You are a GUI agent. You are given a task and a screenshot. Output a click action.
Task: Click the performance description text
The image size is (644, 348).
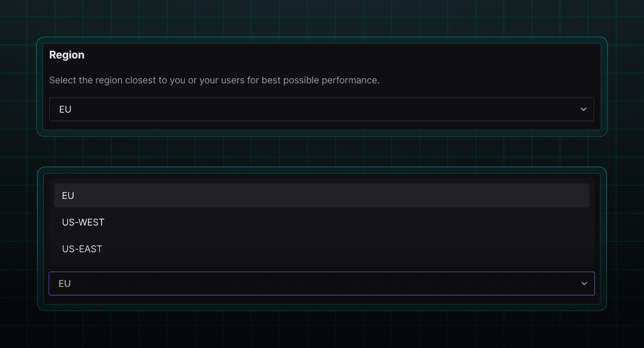[x=214, y=80]
